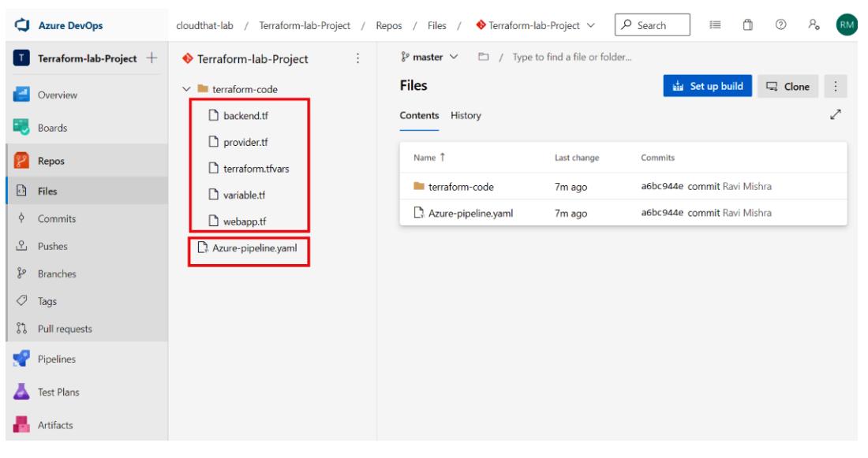Viewport: 868px width, 458px height.
Task: Click the Repos breadcrumb
Action: pyautogui.click(x=388, y=25)
